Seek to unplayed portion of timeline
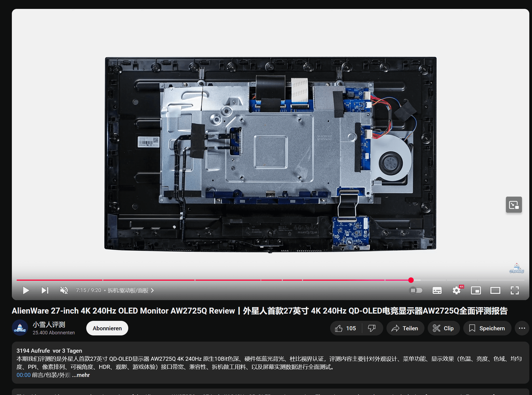This screenshot has height=395, width=532. pos(469,280)
